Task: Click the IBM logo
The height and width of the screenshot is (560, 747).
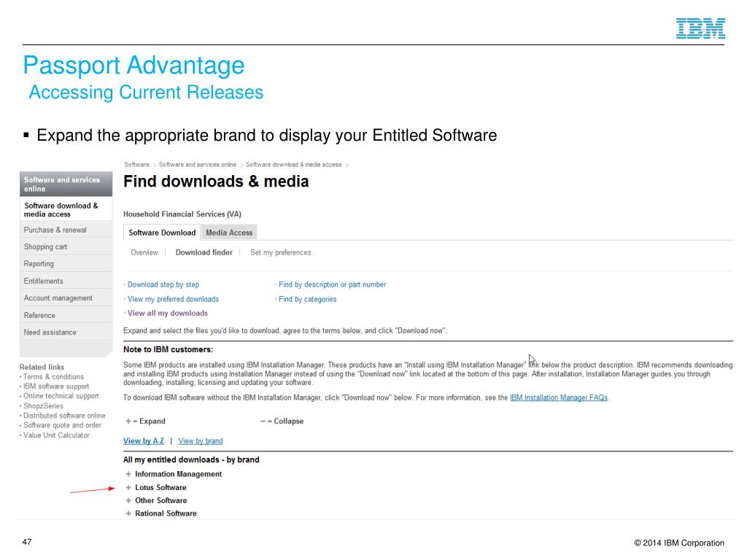Action: (x=700, y=28)
